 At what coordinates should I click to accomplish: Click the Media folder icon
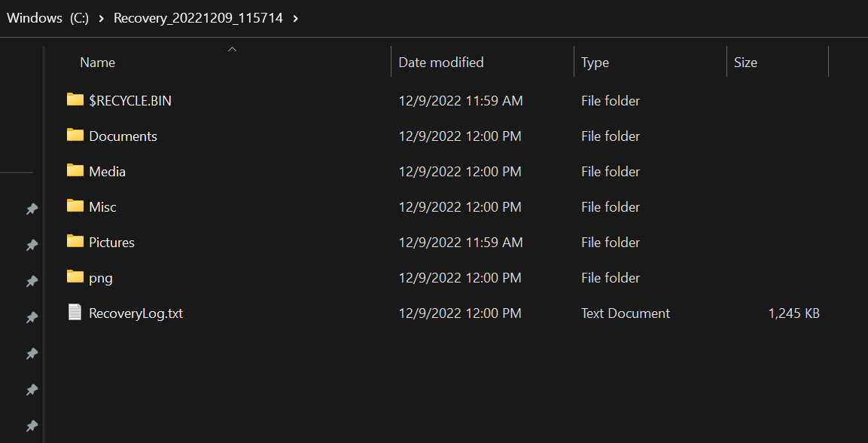75,170
